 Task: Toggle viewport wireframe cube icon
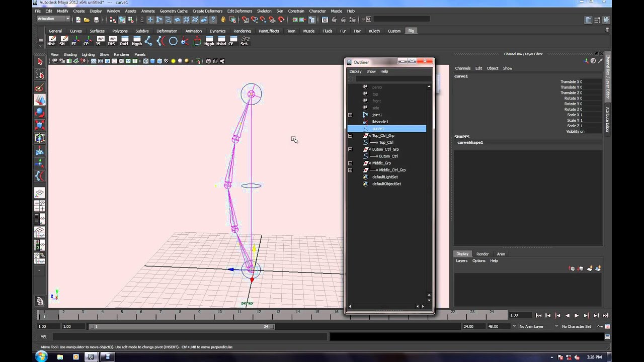tap(145, 61)
